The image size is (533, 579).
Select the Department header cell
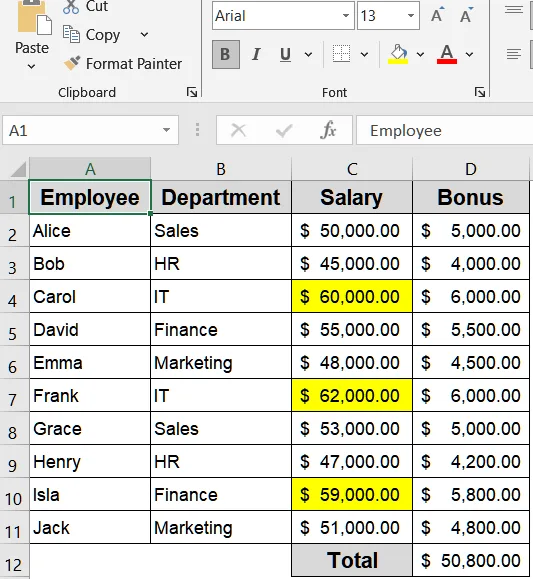tap(221, 198)
